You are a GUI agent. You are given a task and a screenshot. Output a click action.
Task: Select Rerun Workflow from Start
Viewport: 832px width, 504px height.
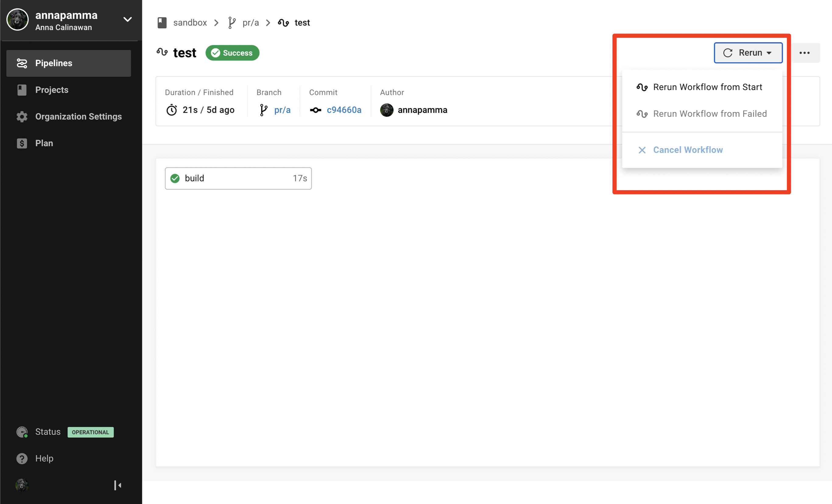707,87
